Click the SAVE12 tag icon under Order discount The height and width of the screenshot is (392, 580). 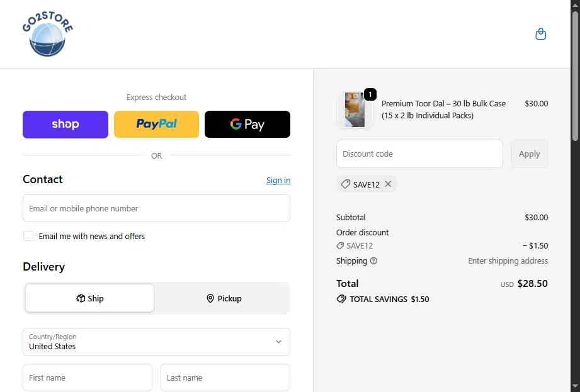pos(340,245)
